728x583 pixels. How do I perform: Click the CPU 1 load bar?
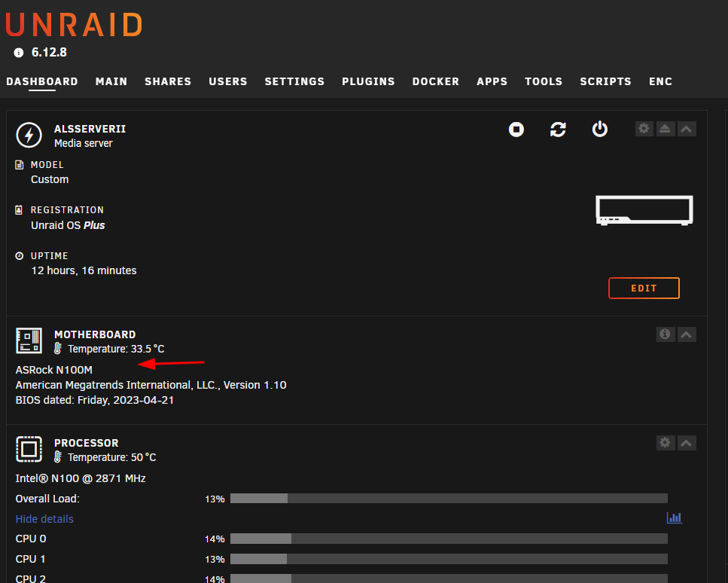[449, 559]
